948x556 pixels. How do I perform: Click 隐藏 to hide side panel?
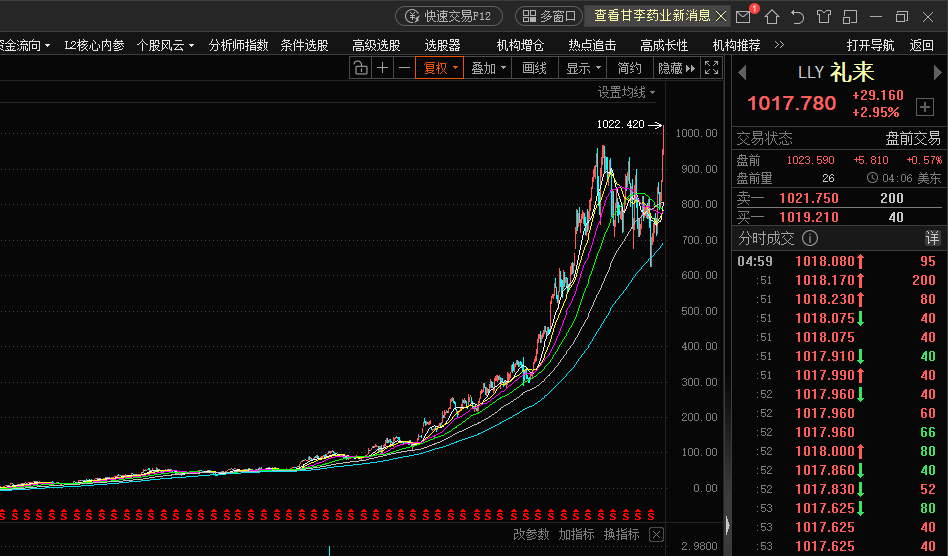(x=677, y=68)
